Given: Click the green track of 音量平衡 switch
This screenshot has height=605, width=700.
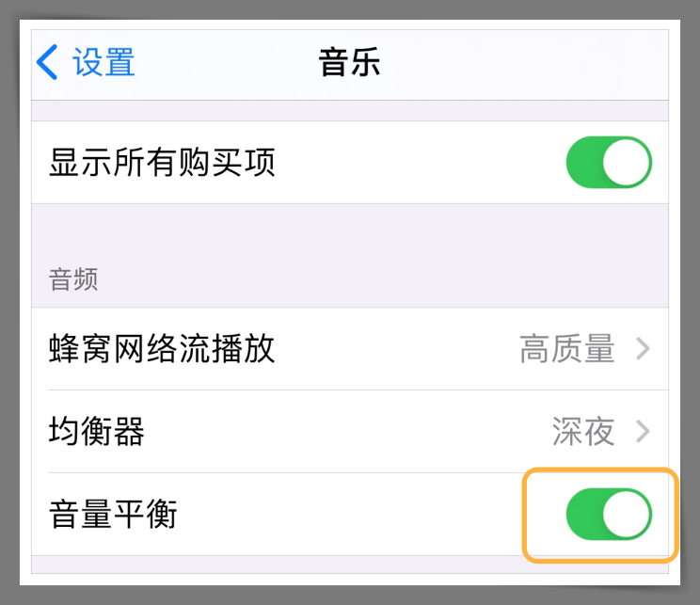Looking at the screenshot, I should tap(584, 514).
